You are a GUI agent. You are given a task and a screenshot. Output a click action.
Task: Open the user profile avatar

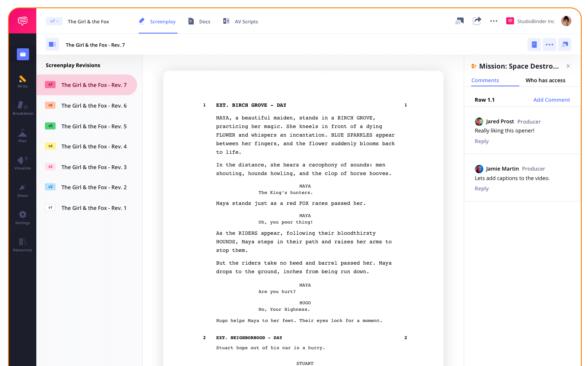coord(566,21)
